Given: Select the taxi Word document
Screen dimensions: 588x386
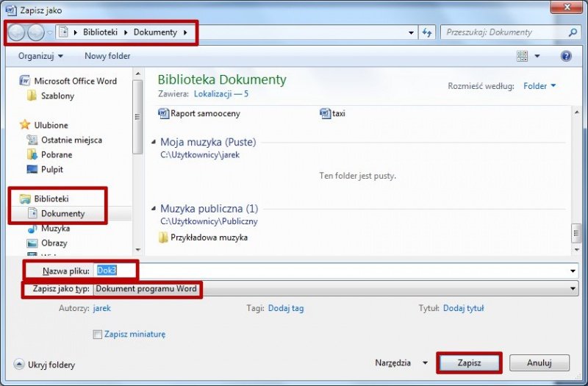Looking at the screenshot, I should [338, 114].
